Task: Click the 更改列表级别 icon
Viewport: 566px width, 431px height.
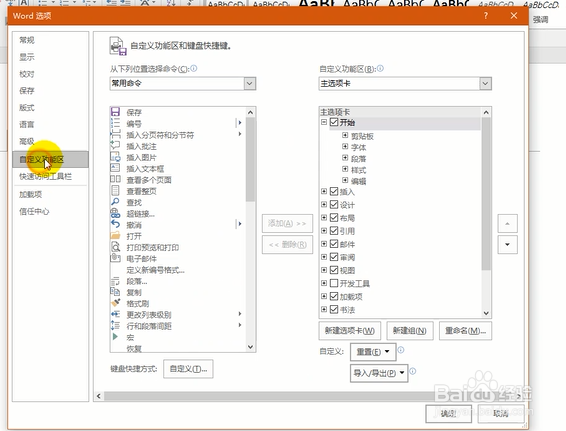Action: [x=115, y=314]
